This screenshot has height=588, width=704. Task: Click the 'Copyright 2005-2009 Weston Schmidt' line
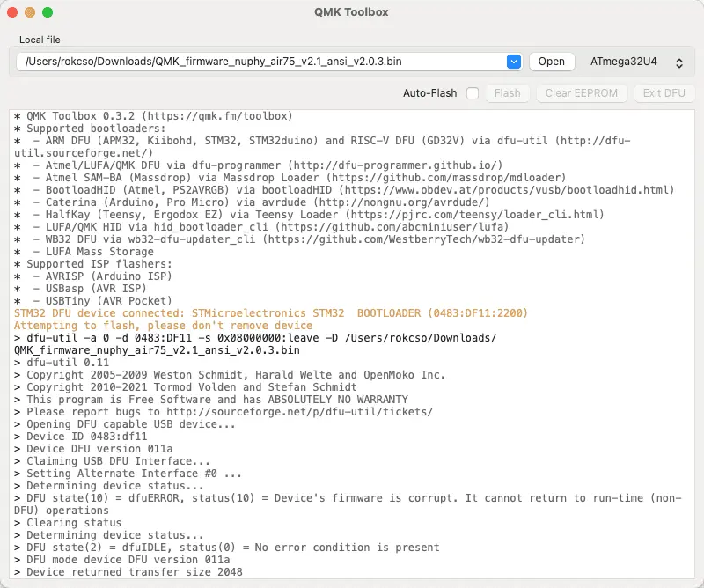coord(230,375)
